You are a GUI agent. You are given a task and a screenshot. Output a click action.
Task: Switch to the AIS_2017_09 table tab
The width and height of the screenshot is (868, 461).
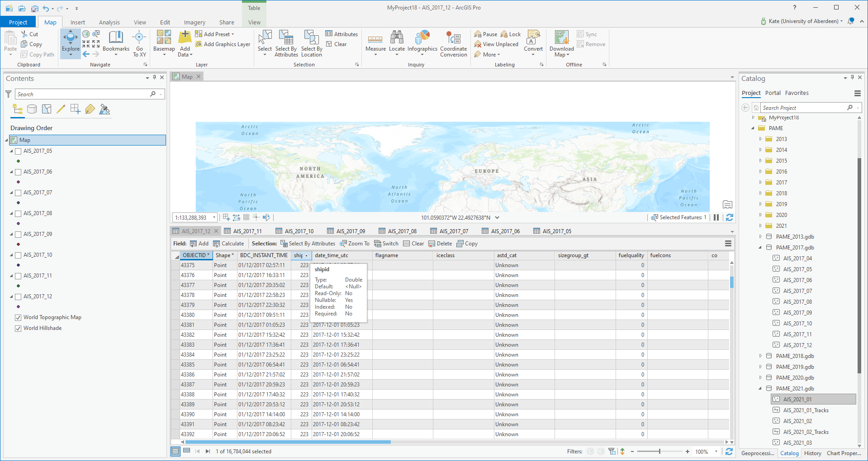[x=350, y=231]
